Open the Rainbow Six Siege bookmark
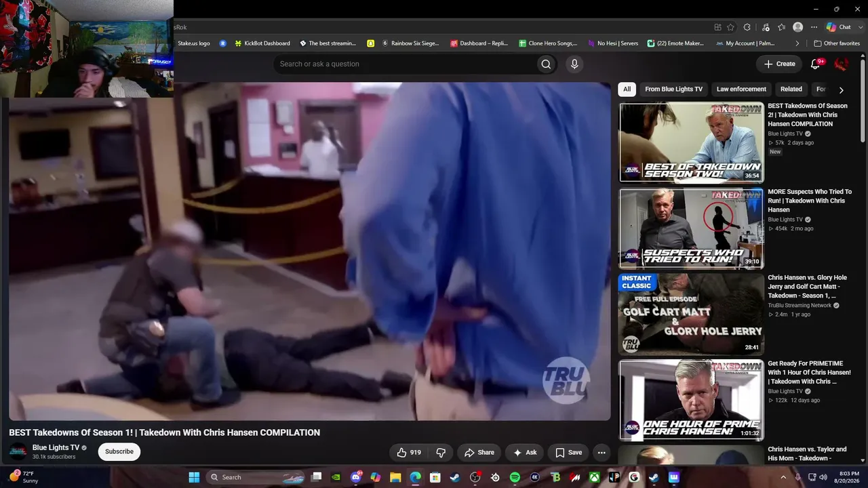The height and width of the screenshot is (488, 868). 410,43
